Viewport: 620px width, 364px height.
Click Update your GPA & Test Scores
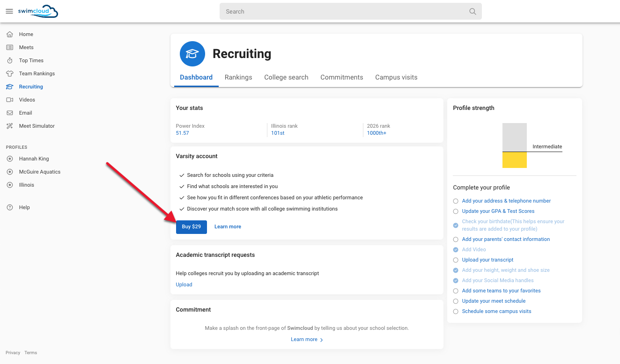pyautogui.click(x=498, y=211)
